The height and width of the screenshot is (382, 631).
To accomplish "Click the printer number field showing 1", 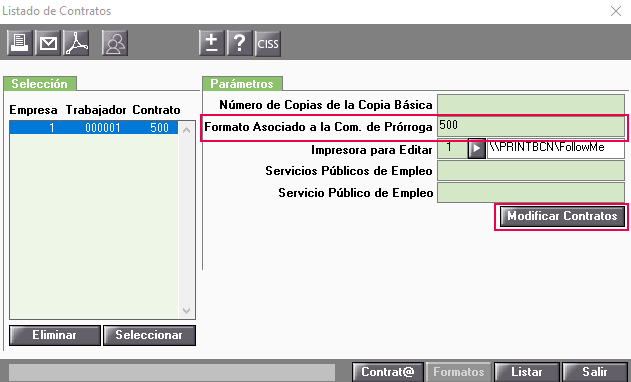I will tap(452, 148).
